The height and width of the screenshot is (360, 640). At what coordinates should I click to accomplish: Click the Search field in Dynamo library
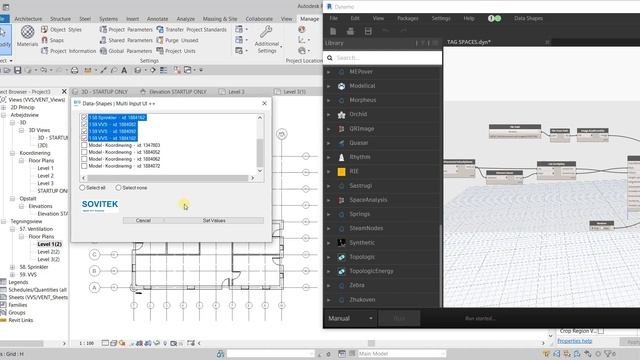pos(383,58)
